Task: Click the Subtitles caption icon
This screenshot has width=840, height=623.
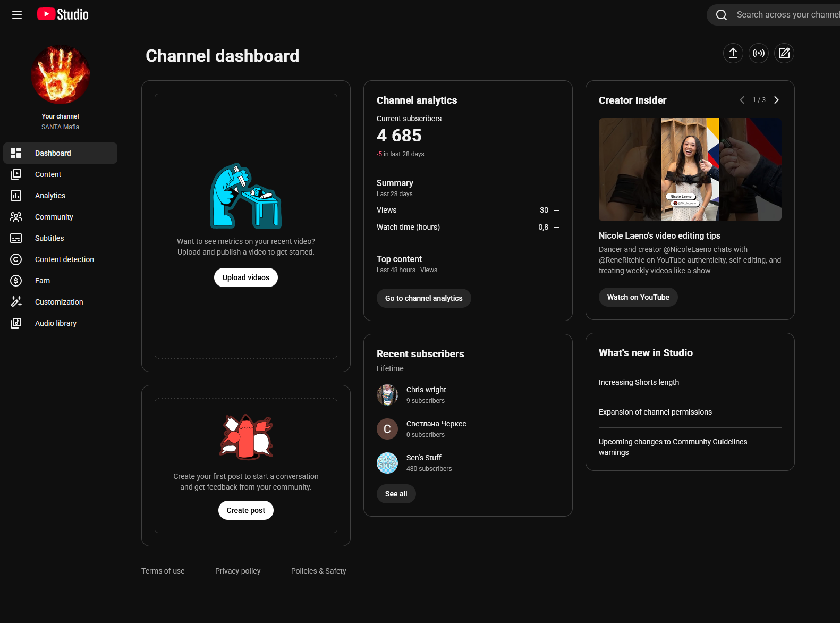Action: (16, 238)
